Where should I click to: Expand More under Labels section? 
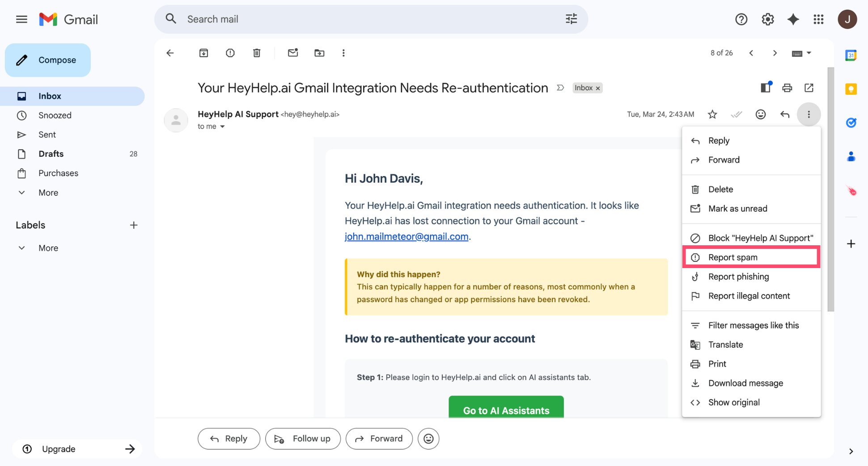48,248
